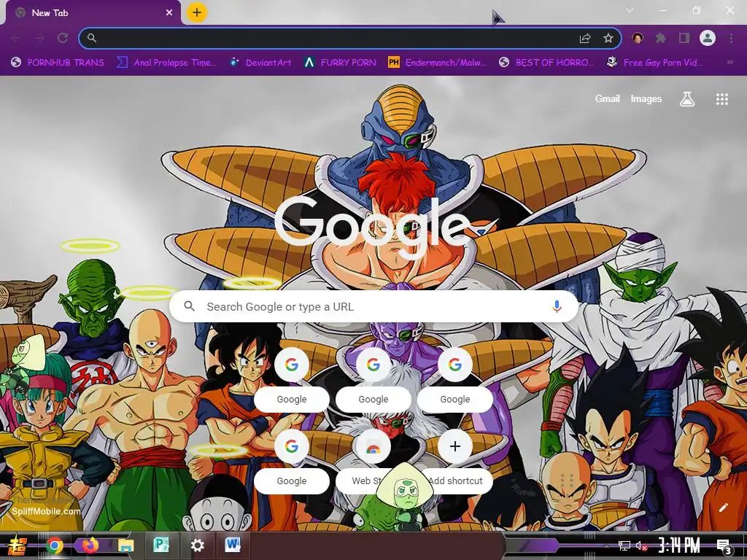Open Settings gear on the taskbar
The height and width of the screenshot is (560, 747).
click(x=197, y=545)
